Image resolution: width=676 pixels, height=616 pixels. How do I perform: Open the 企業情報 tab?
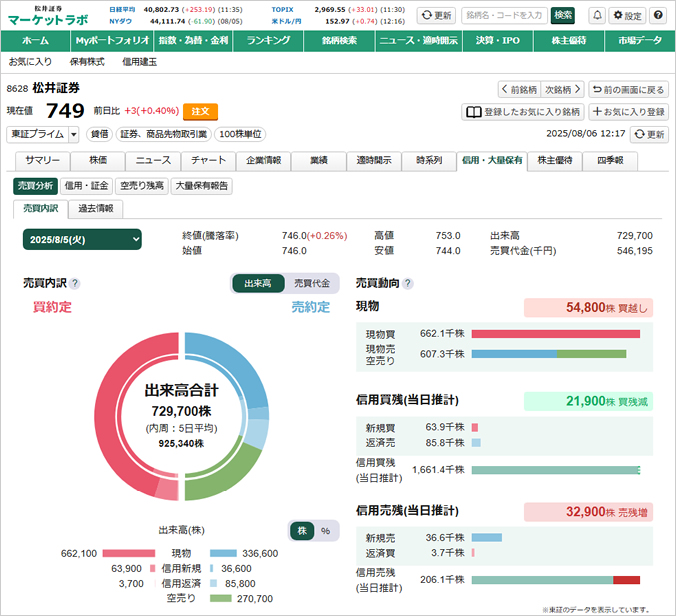click(x=263, y=161)
